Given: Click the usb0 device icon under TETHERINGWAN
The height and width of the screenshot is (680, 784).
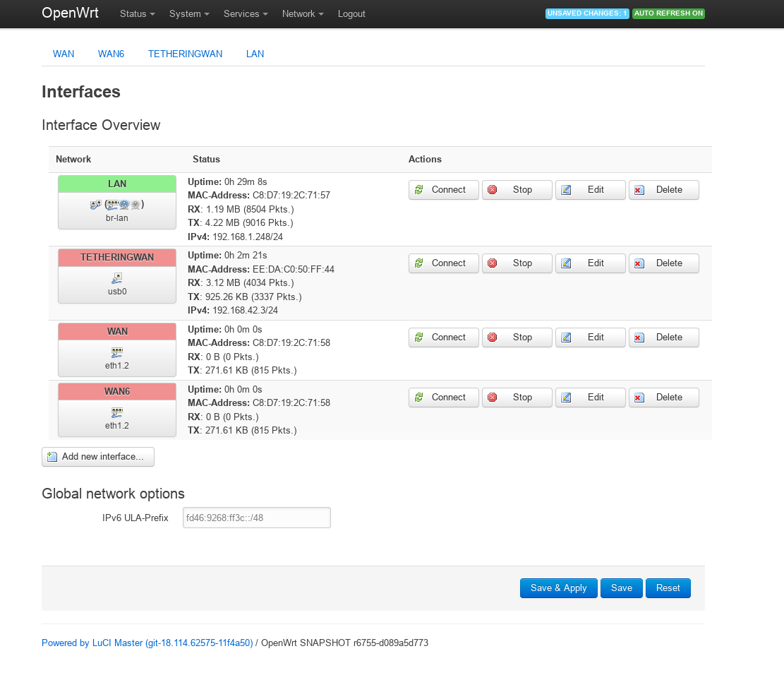Looking at the screenshot, I should [117, 278].
